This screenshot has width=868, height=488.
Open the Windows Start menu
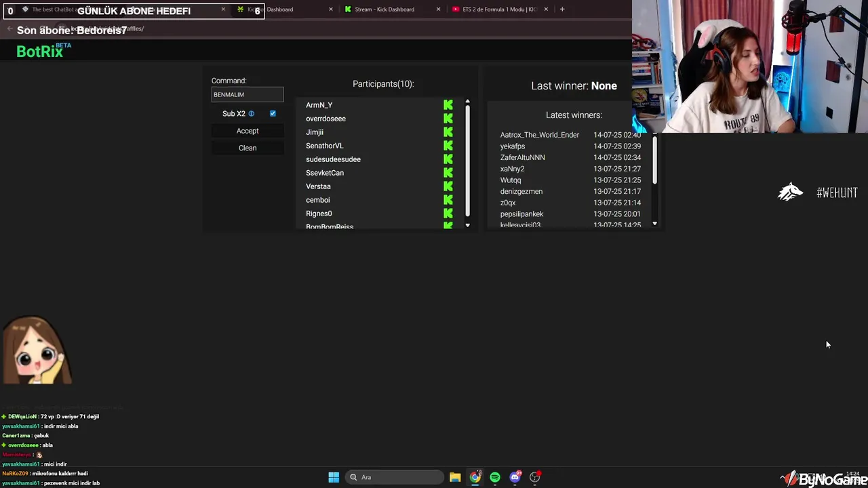point(334,477)
